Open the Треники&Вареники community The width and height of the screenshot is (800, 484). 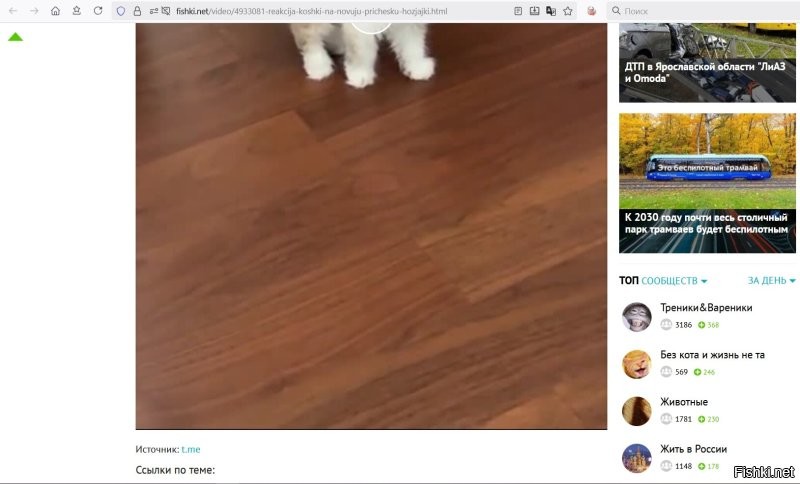[x=706, y=308]
